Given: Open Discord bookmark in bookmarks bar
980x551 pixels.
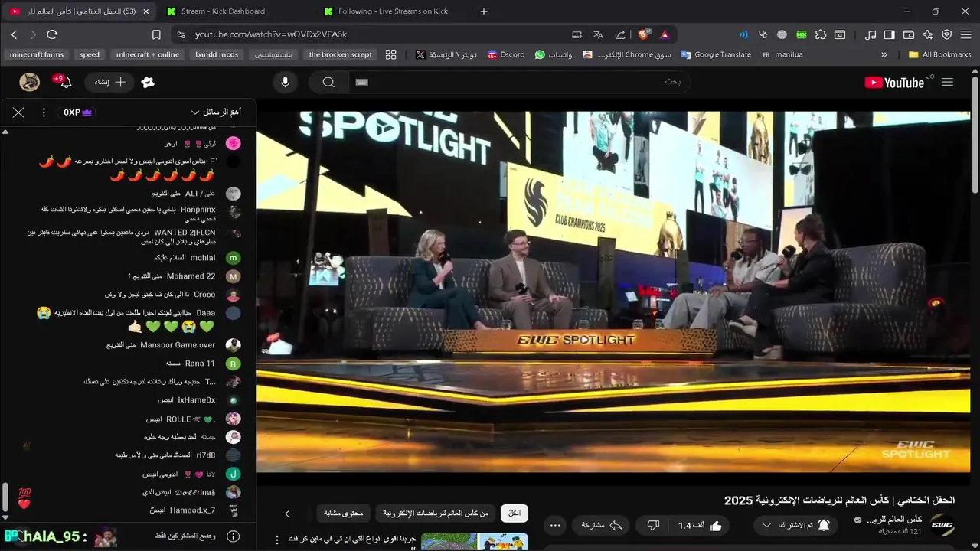Looking at the screenshot, I should click(x=505, y=54).
